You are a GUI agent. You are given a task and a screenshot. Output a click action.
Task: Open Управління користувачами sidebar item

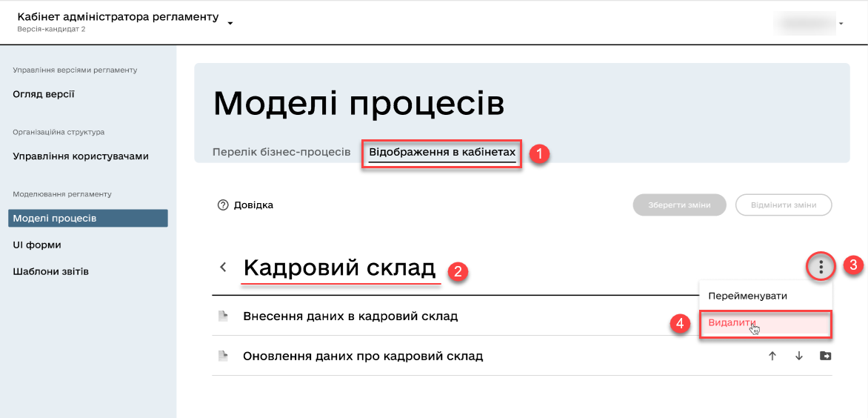pyautogui.click(x=81, y=156)
